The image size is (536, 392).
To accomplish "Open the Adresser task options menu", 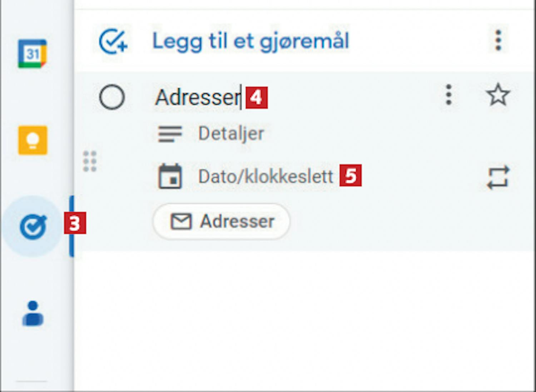I will point(449,95).
